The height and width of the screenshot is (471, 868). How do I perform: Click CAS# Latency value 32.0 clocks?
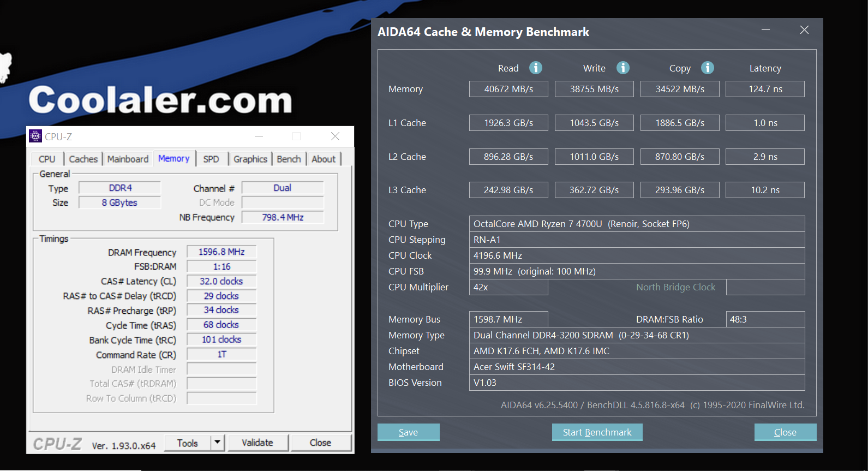[x=222, y=281]
